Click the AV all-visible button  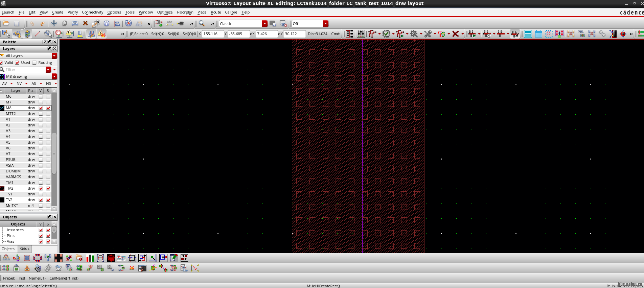[5, 83]
